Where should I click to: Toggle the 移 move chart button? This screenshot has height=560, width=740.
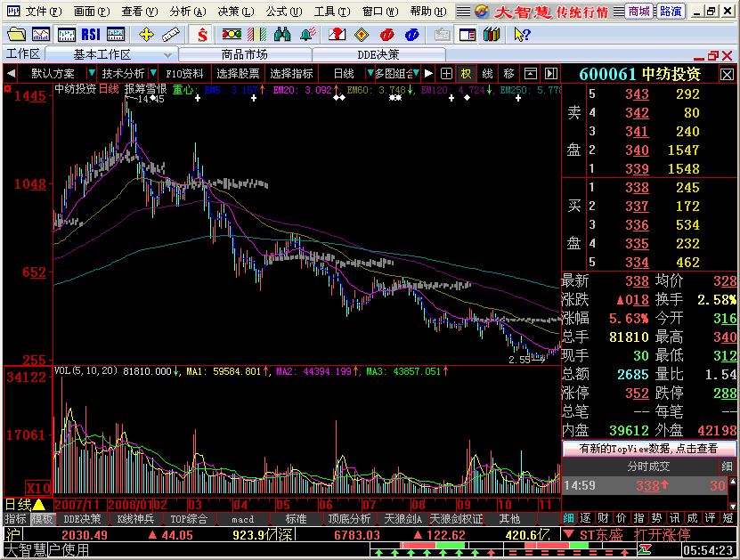(508, 74)
